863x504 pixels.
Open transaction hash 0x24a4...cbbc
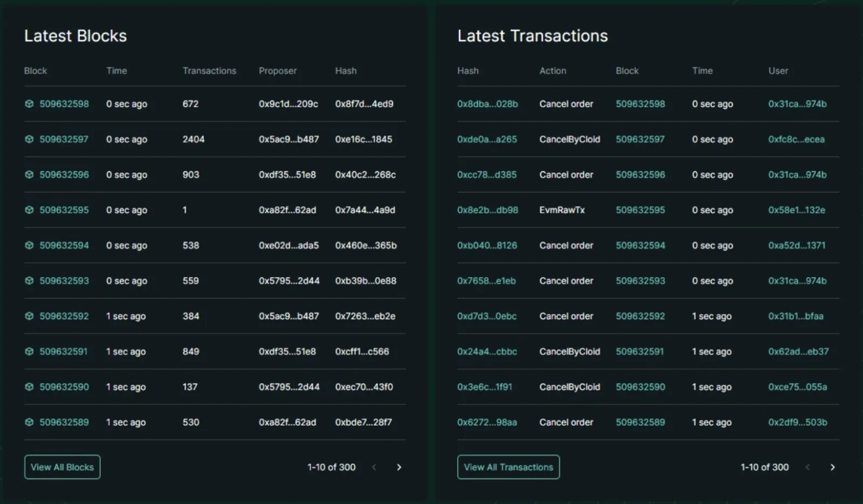click(487, 351)
